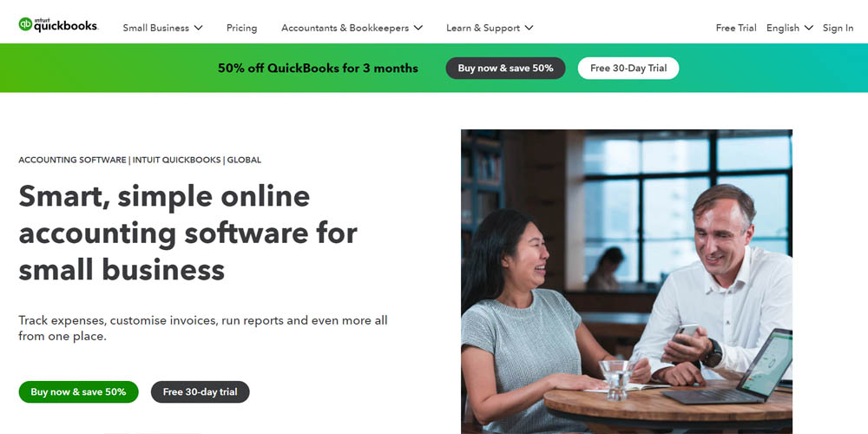Click the chevron beside Learn & Support
This screenshot has width=868, height=434.
(529, 28)
